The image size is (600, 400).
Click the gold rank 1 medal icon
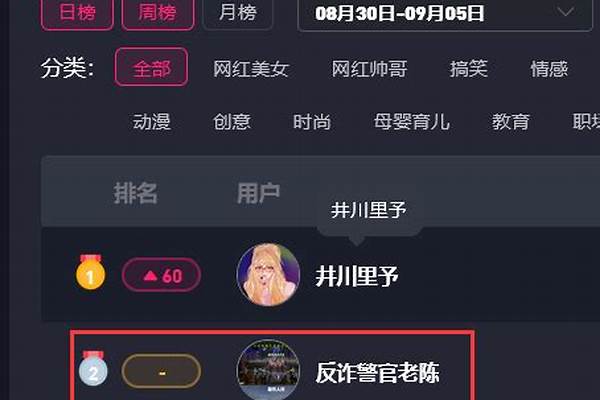[x=90, y=272]
